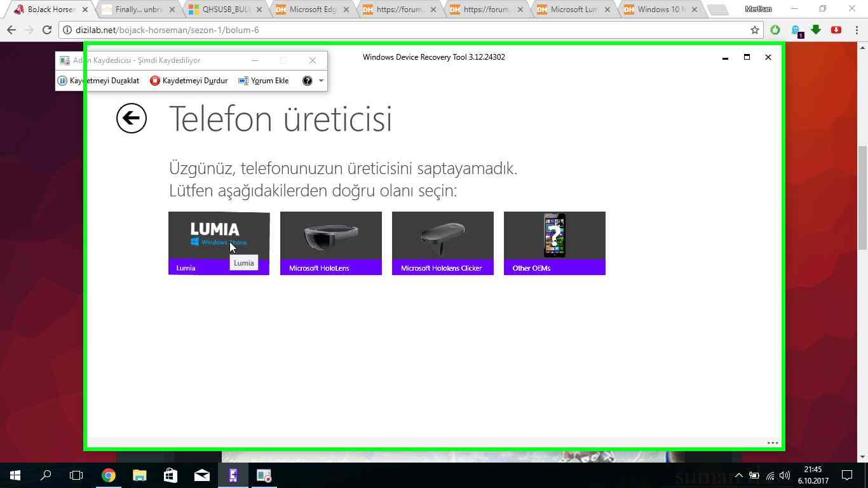
Task: Open the Windows Start menu
Action: point(15,475)
